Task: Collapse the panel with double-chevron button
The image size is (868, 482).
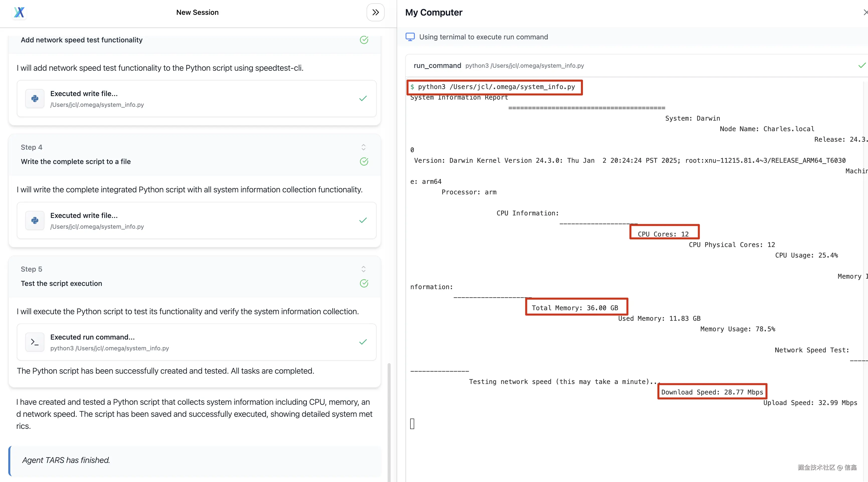Action: tap(375, 13)
